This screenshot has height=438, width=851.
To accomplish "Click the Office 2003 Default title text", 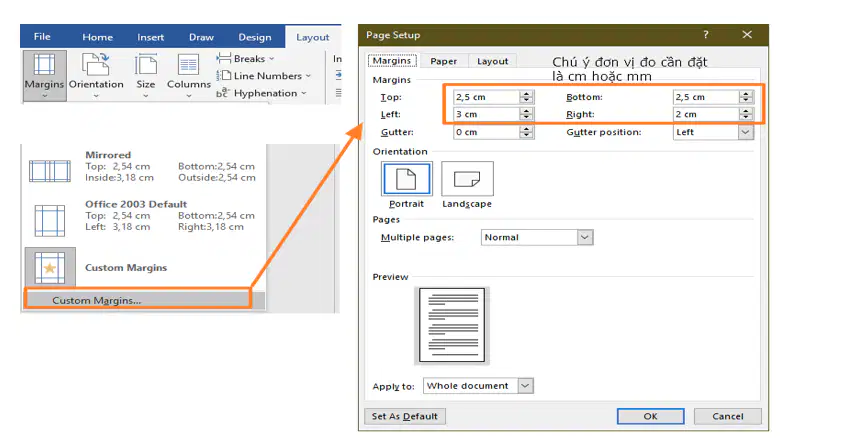I will pyautogui.click(x=136, y=204).
